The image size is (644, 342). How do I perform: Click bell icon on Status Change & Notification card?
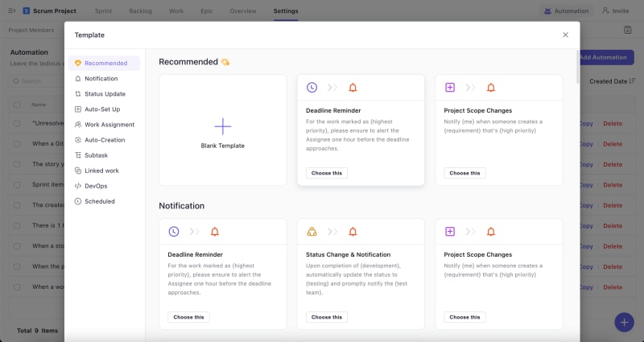click(353, 232)
